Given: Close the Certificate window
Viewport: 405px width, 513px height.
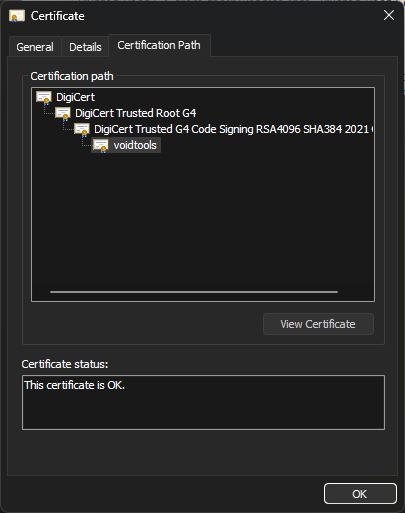Looking at the screenshot, I should 389,15.
